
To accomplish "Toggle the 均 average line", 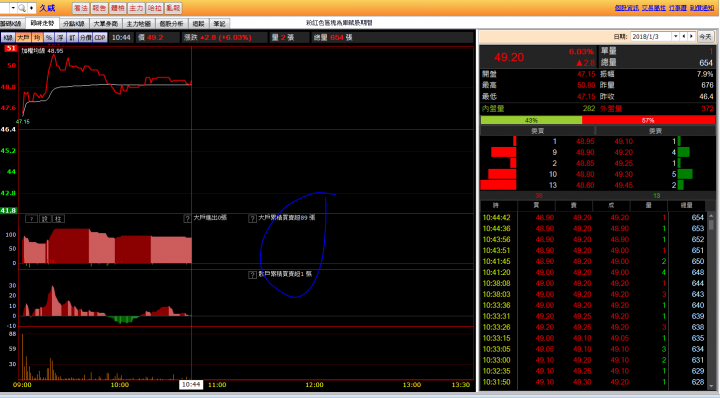I will coord(37,38).
